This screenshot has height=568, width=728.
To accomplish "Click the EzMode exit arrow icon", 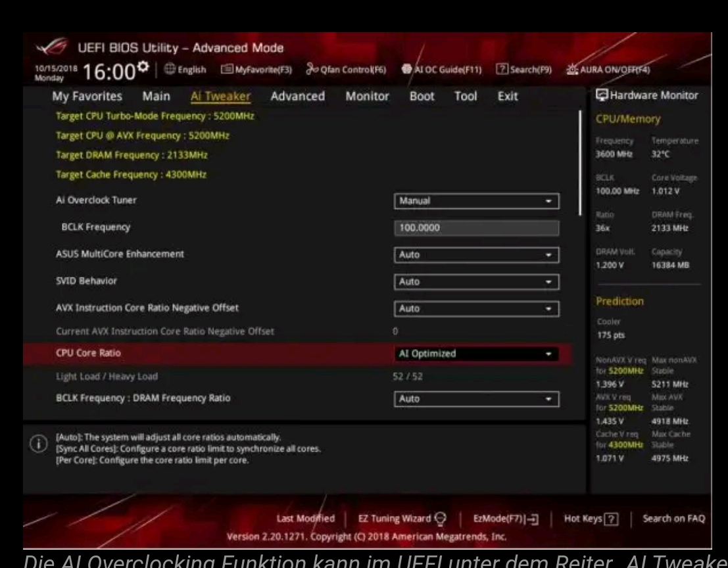I will tap(533, 519).
